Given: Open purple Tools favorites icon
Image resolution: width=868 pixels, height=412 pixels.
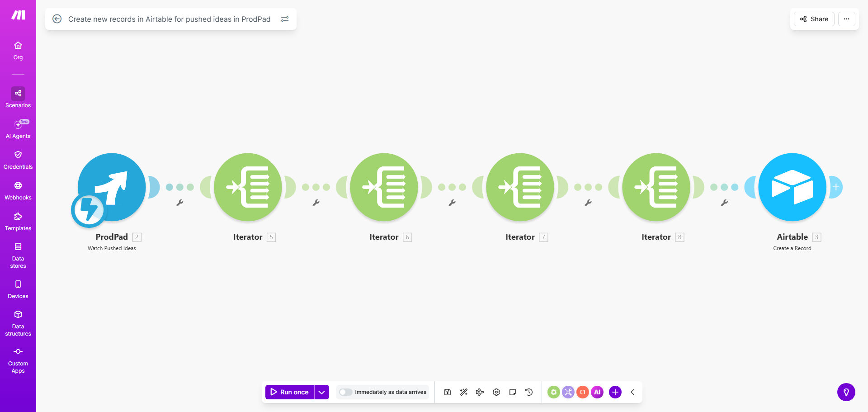Looking at the screenshot, I should [568, 392].
